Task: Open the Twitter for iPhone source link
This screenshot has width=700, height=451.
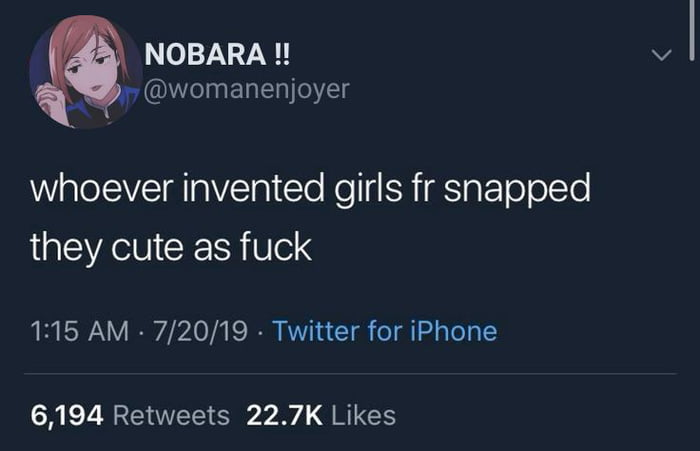Action: (384, 330)
